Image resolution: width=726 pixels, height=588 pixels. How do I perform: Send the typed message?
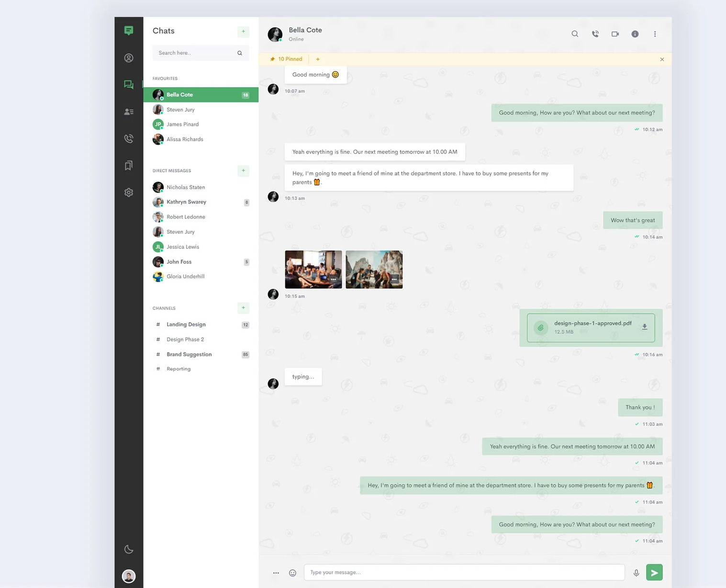point(654,572)
